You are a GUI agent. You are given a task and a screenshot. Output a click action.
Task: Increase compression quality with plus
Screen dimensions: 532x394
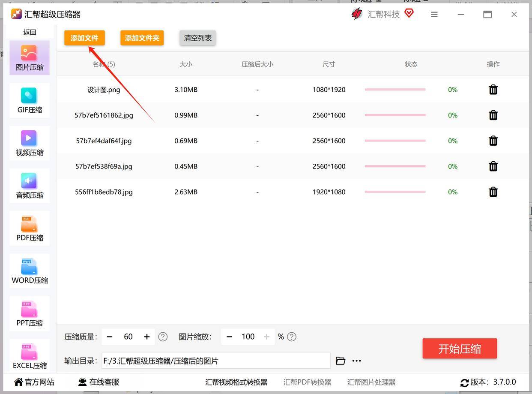pos(147,337)
